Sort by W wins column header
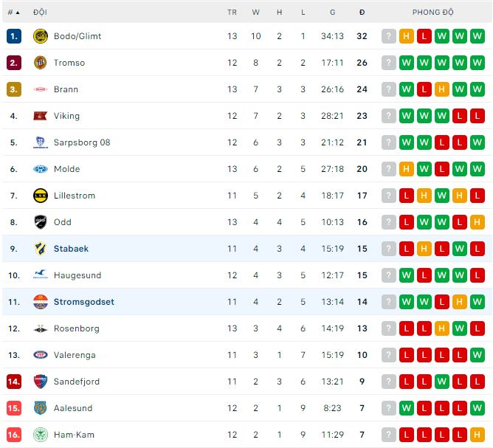493x448 pixels. 255,13
